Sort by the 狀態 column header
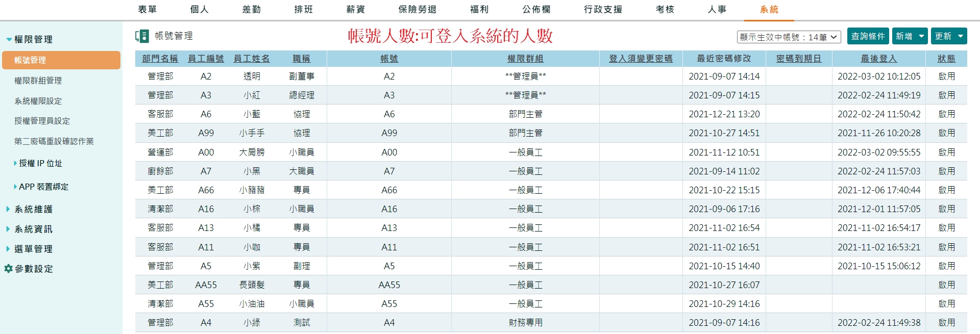The image size is (980, 334). [946, 59]
